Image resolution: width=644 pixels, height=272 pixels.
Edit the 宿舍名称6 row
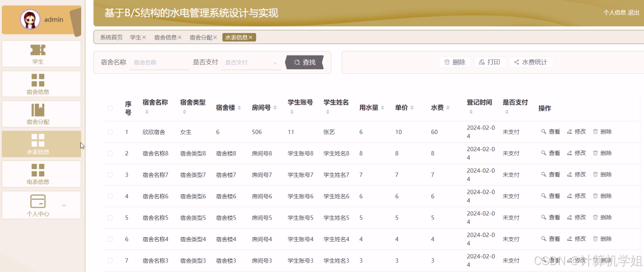point(576,196)
